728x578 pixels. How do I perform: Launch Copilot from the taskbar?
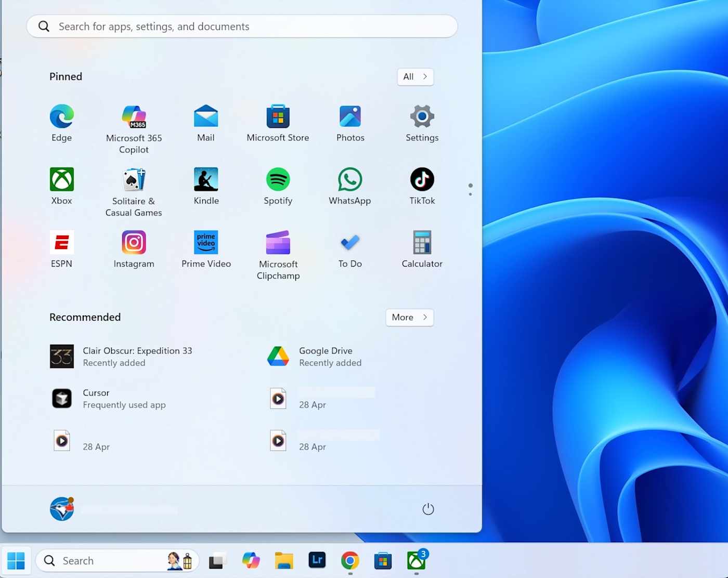point(251,560)
